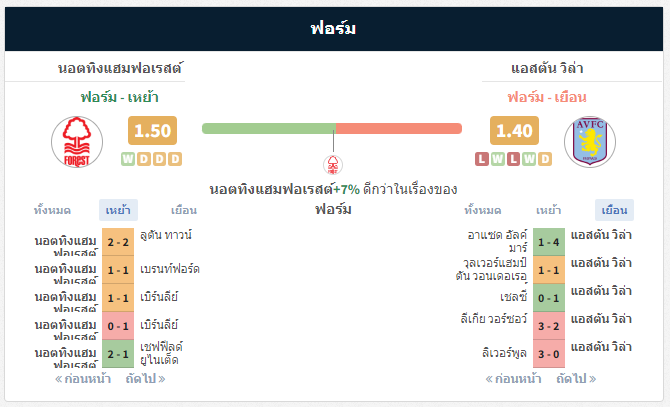Screen dimensions: 670x407
Task: Open the 1 - 4 AZ Alkmaar result
Action: (x=549, y=242)
